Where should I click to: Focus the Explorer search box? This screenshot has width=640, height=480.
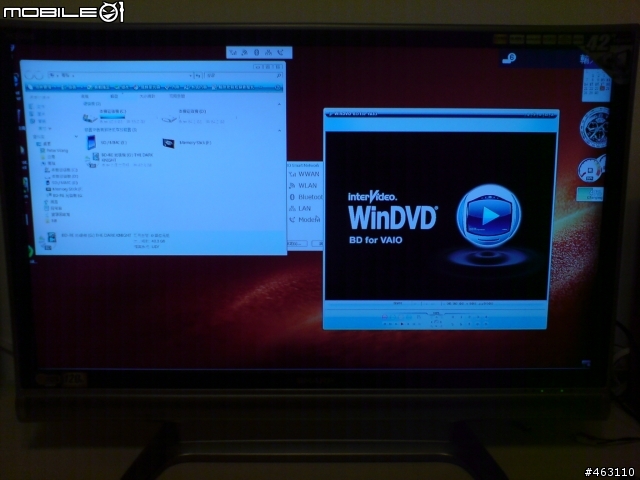[x=244, y=76]
